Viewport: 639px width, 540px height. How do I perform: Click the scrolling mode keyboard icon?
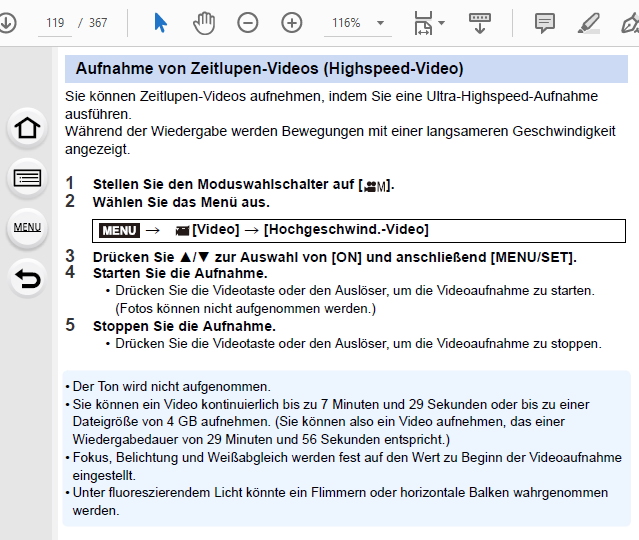pyautogui.click(x=480, y=22)
